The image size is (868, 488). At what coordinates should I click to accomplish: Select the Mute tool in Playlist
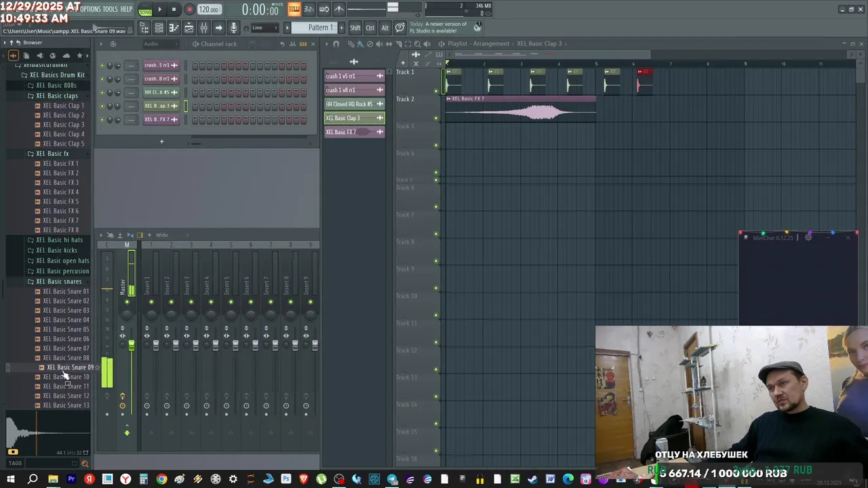tap(379, 44)
